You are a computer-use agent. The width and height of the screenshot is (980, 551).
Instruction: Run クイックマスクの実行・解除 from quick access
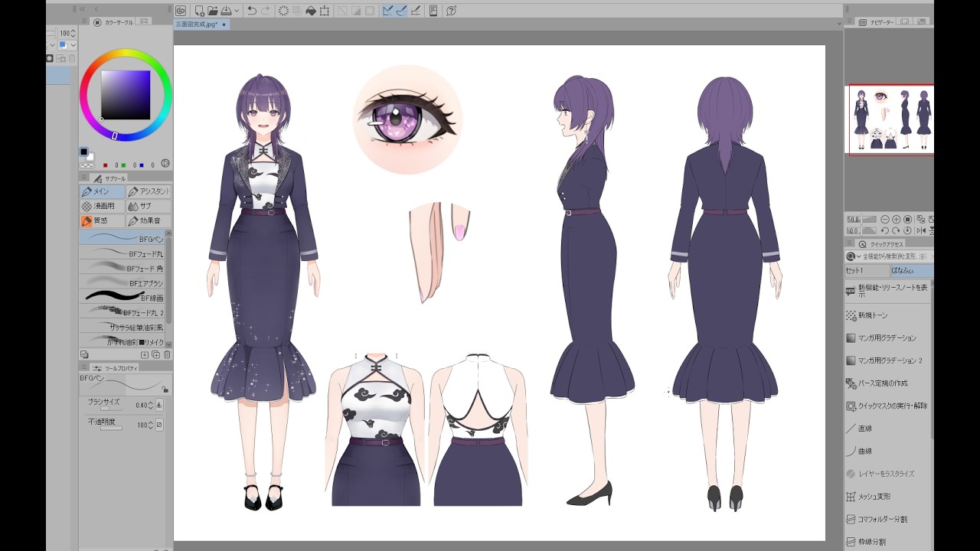889,406
